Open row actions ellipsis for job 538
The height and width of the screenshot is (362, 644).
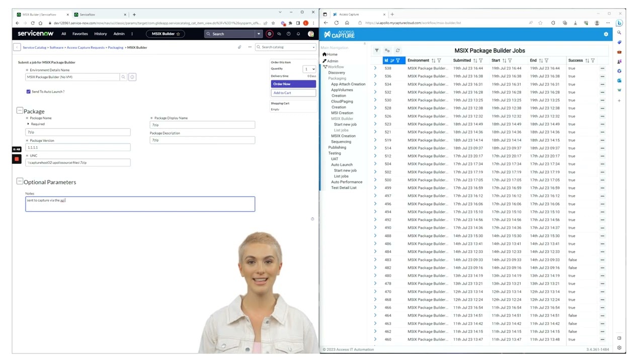pos(602,68)
